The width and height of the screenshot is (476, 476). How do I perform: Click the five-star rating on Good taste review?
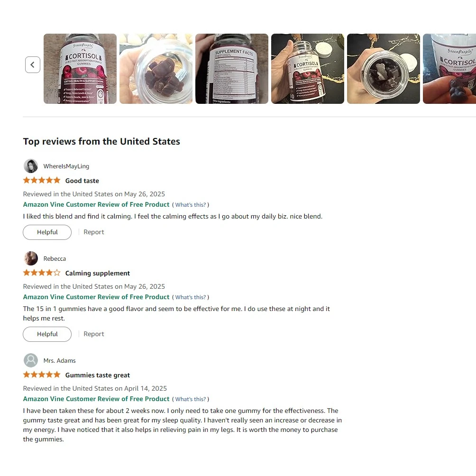tap(42, 180)
